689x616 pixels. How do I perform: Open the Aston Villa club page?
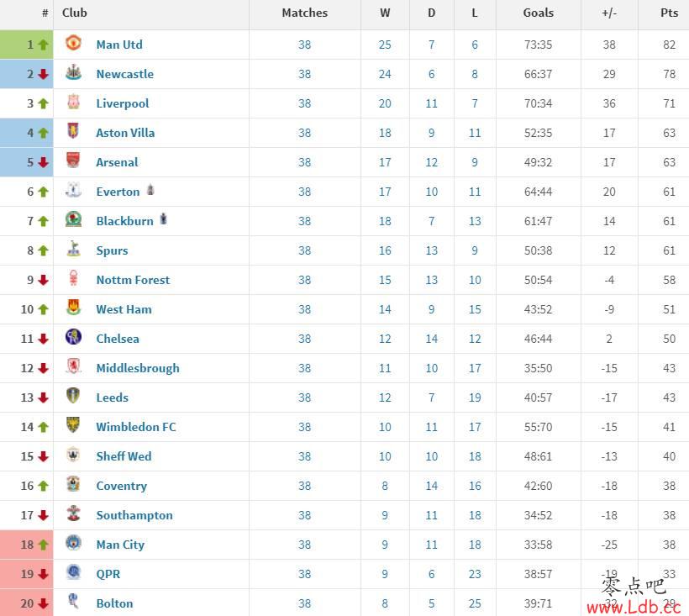click(125, 133)
